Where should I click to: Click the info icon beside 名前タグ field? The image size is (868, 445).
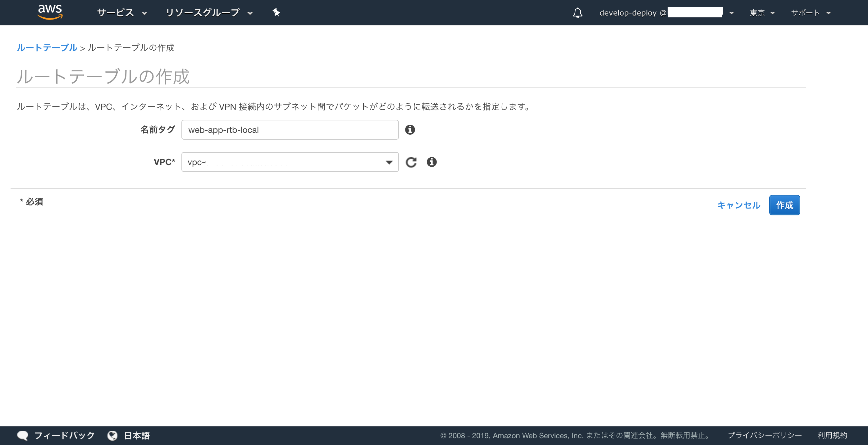tap(410, 130)
